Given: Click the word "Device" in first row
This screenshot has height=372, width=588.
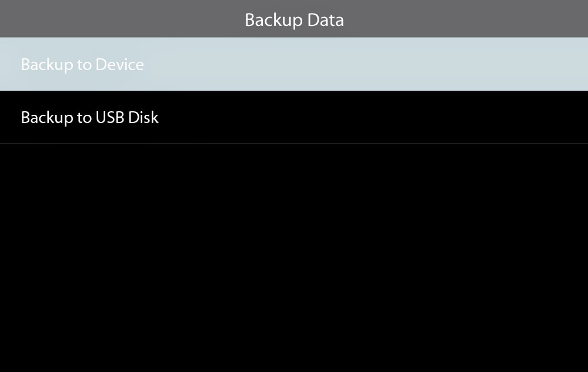Looking at the screenshot, I should point(119,64).
